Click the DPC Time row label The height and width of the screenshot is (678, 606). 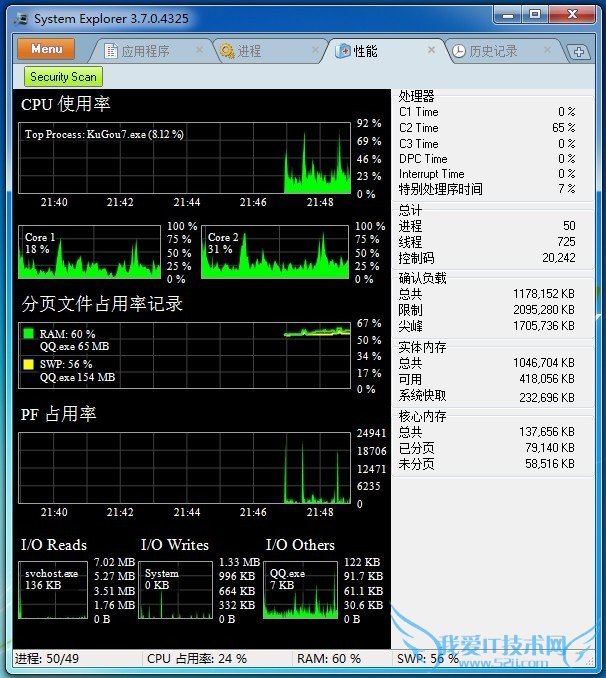click(x=423, y=159)
